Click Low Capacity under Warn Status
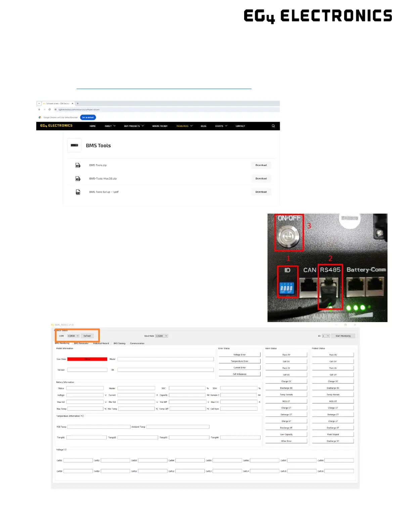This screenshot has width=411, height=532. click(286, 434)
